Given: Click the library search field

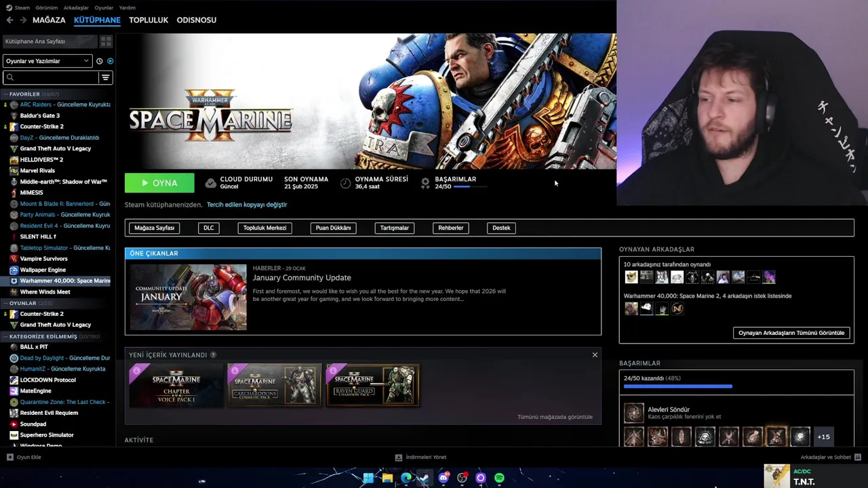Looking at the screenshot, I should click(51, 77).
